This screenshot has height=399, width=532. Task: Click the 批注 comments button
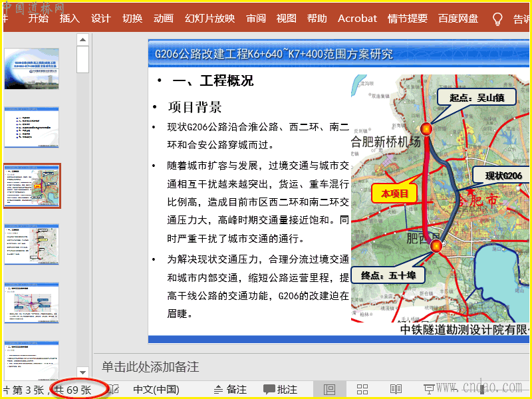(x=280, y=390)
